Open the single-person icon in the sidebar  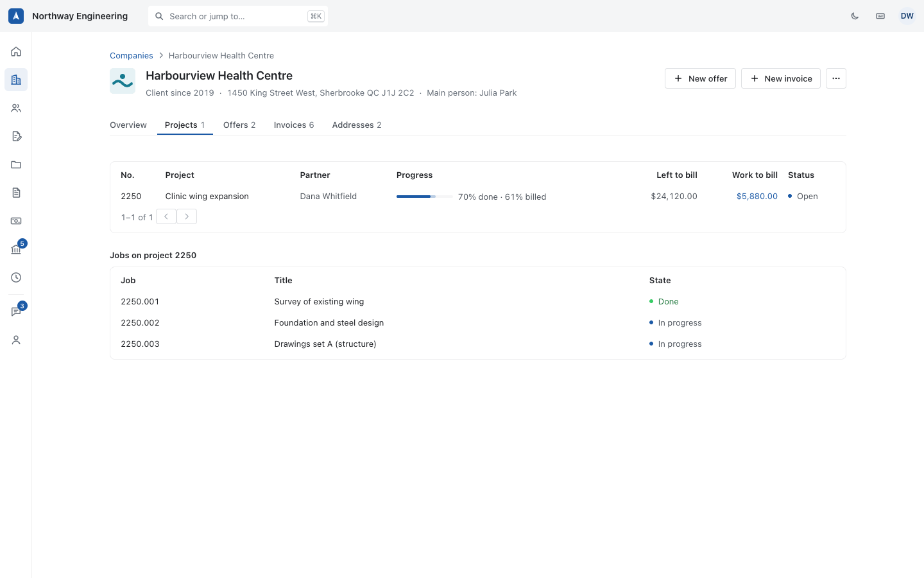tap(16, 340)
